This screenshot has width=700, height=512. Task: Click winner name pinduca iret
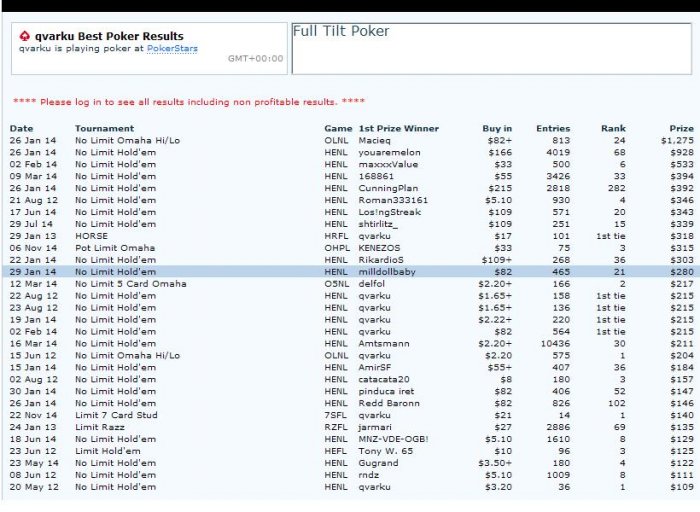386,391
